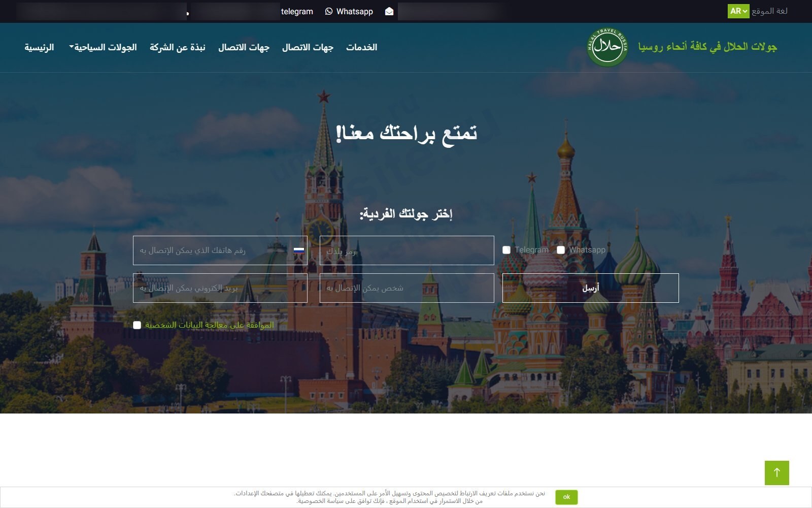Expand the الجولات السياحية menu arrow
The image size is (812, 508).
[x=72, y=47]
